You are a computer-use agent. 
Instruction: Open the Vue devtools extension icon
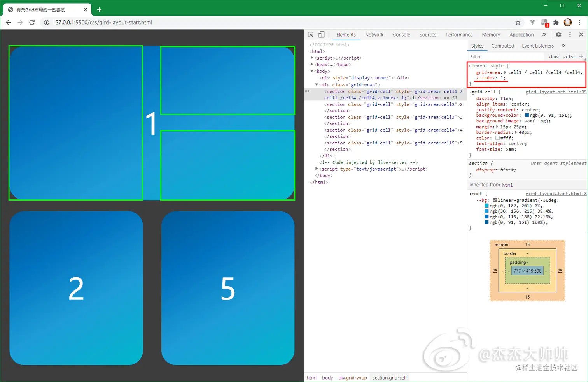click(x=532, y=22)
